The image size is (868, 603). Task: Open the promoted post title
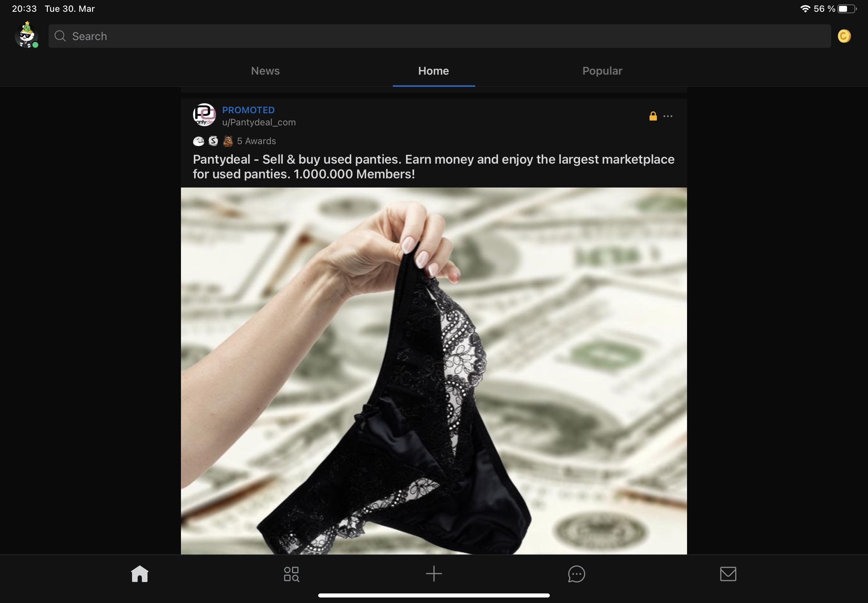click(433, 167)
